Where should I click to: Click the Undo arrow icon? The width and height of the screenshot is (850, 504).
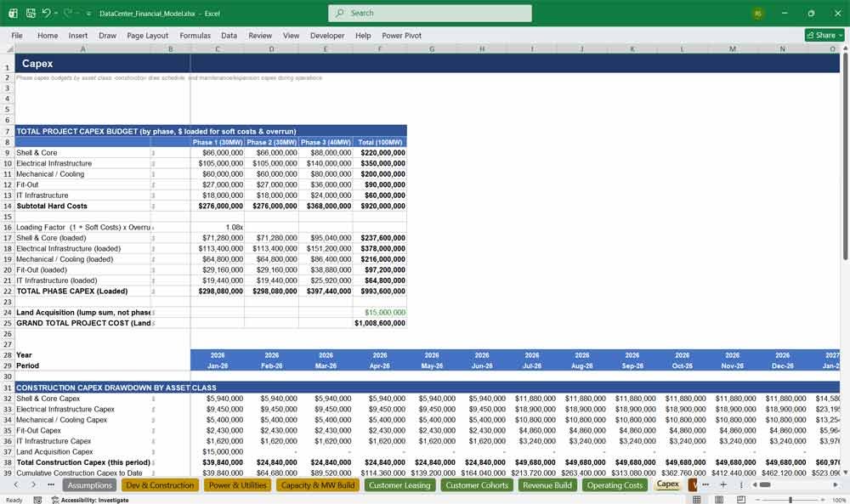[x=46, y=13]
